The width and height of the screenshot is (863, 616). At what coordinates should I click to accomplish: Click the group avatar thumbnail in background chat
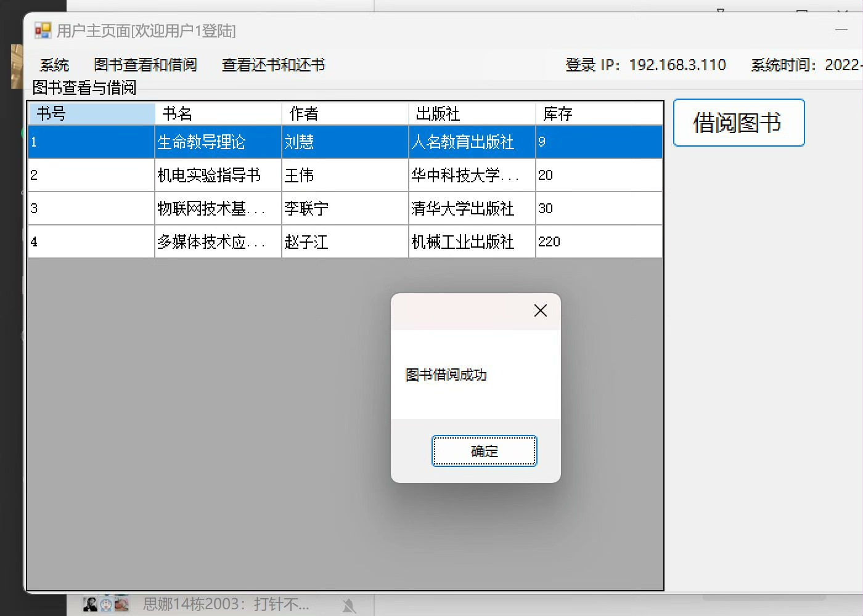tap(106, 604)
